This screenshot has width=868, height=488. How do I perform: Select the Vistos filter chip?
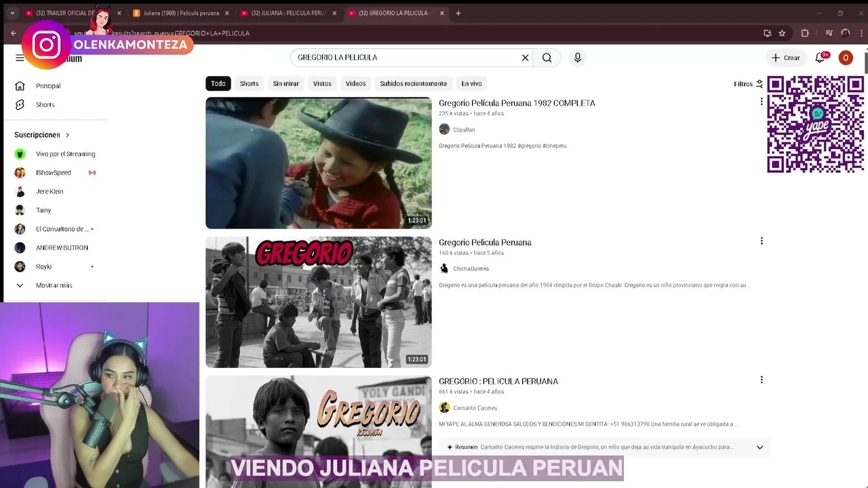click(x=322, y=83)
